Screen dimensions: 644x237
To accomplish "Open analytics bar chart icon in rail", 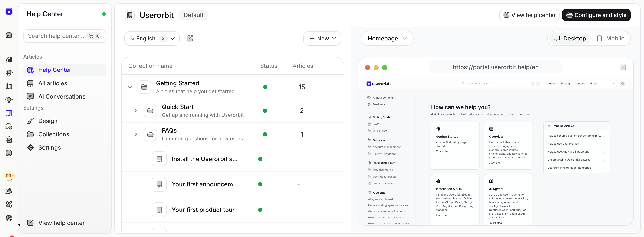I will click(x=9, y=59).
